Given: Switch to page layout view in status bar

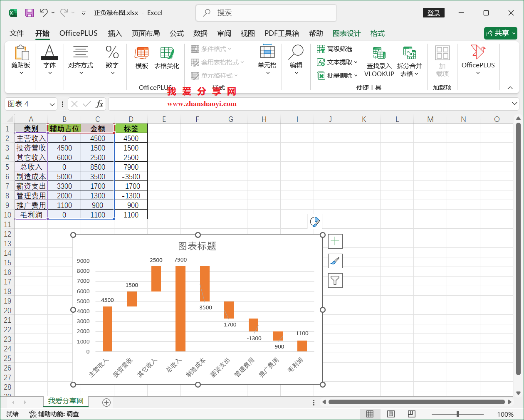Looking at the screenshot, I should [x=391, y=414].
